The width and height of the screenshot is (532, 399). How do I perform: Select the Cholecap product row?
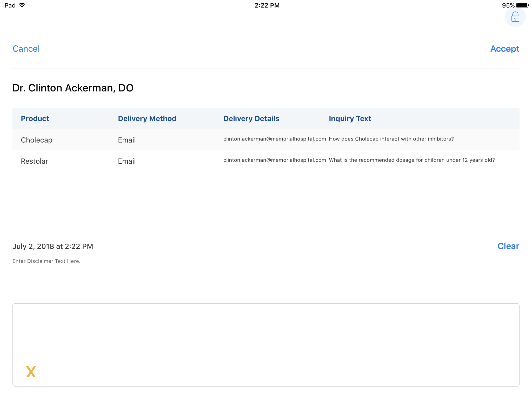point(37,140)
